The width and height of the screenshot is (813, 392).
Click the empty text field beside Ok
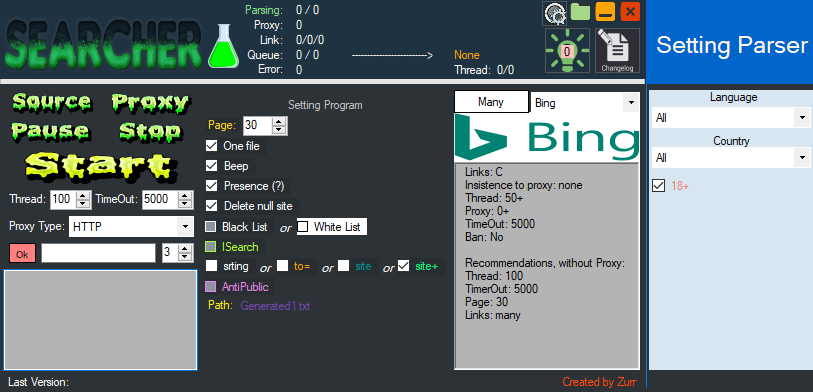[99, 253]
